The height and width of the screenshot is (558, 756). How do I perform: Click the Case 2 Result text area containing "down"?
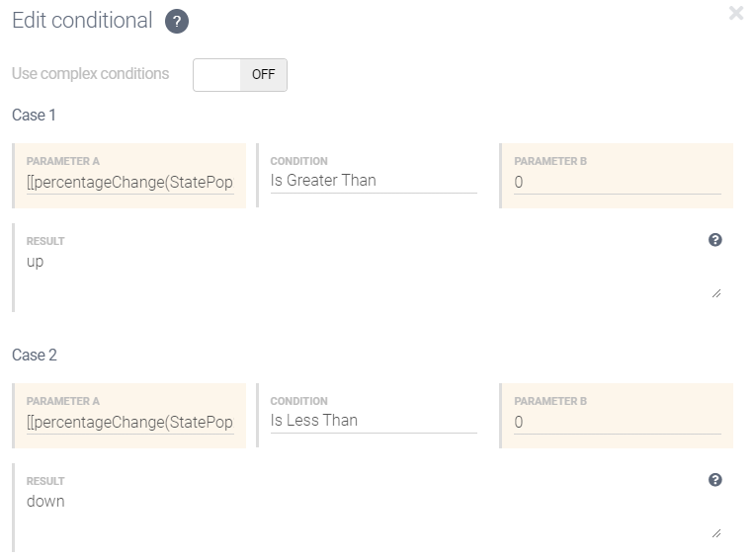(x=366, y=512)
